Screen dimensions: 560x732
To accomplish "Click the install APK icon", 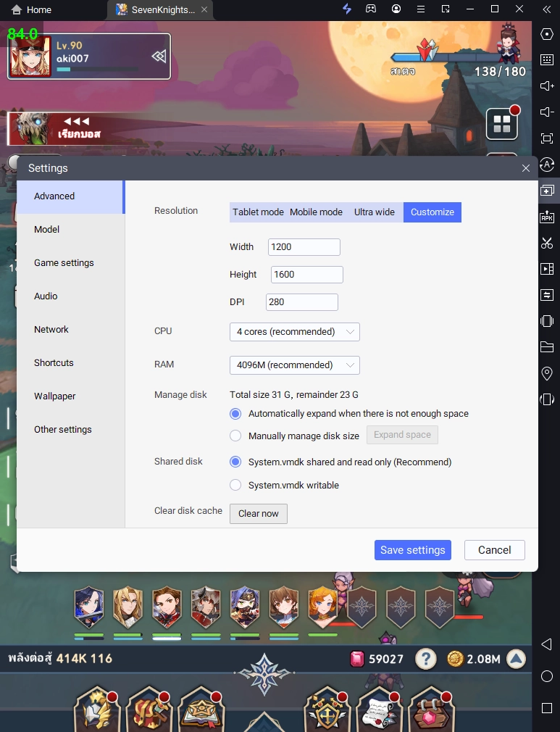I will [547, 217].
